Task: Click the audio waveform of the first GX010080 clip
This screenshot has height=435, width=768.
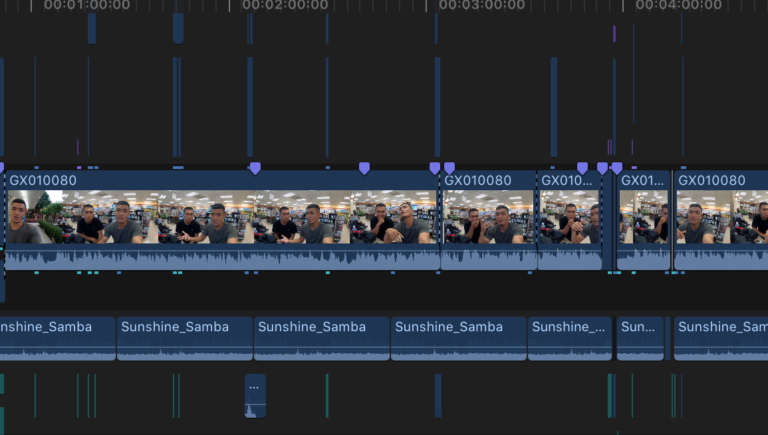Action: tap(220, 259)
